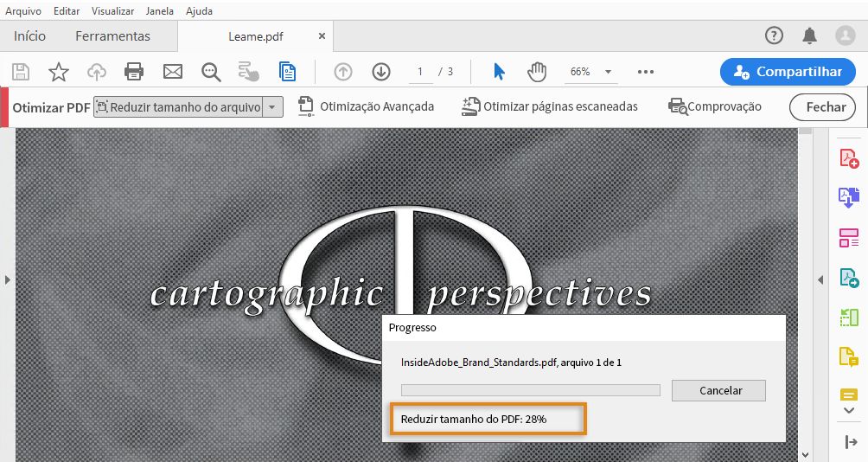Click the 66% zoom value field
The width and height of the screenshot is (868, 462).
[x=581, y=72]
